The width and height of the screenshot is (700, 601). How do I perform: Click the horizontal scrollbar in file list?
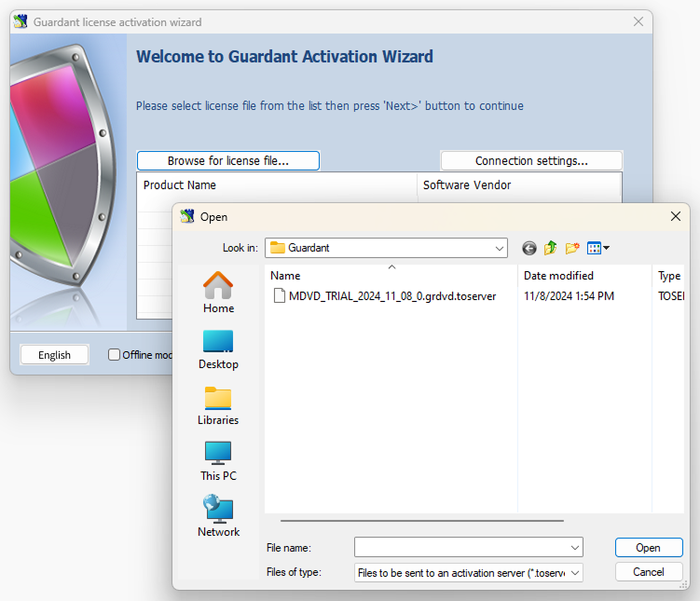click(422, 520)
